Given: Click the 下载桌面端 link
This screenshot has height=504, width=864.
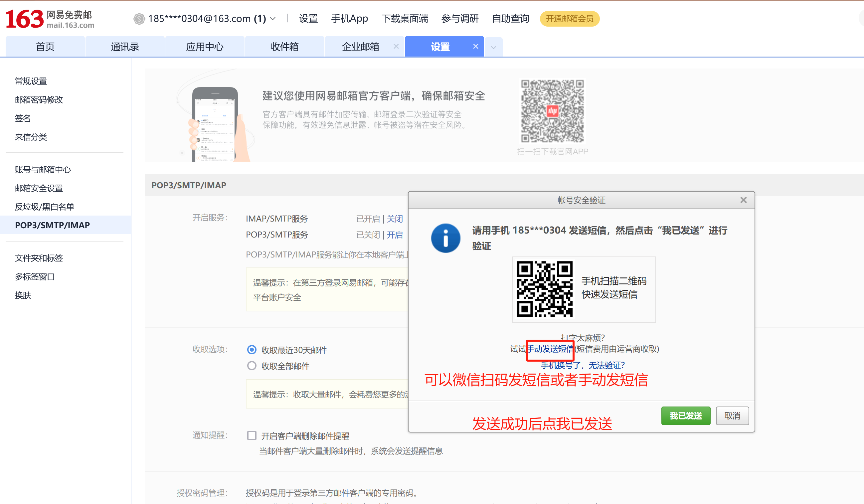Looking at the screenshot, I should (405, 19).
